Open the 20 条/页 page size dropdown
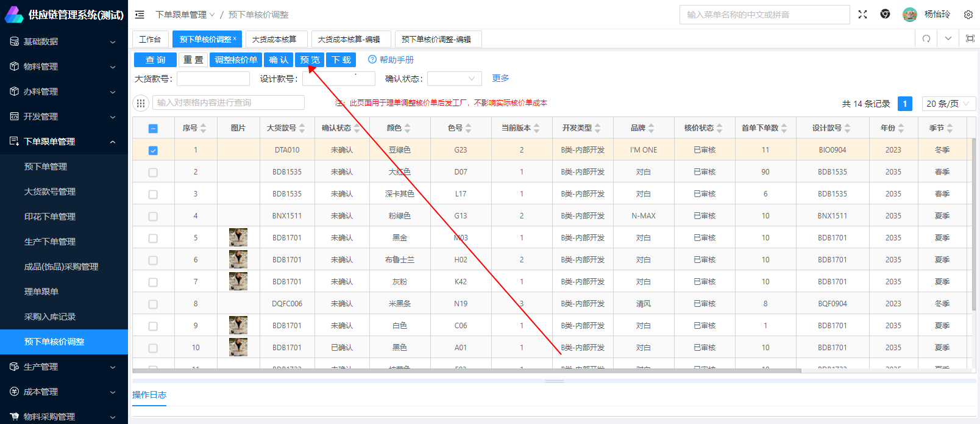Screen dimensions: 980x424 point(948,104)
